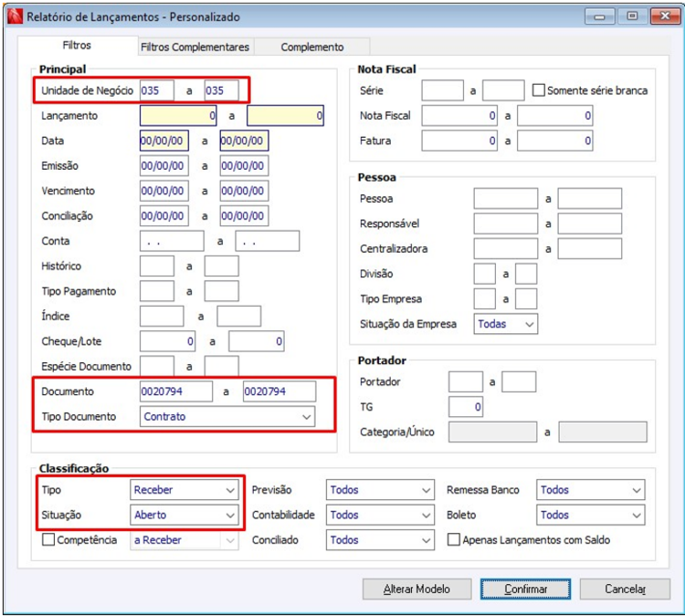The height and width of the screenshot is (616, 685).
Task: Expand the Boleto dropdown
Action: tap(636, 515)
